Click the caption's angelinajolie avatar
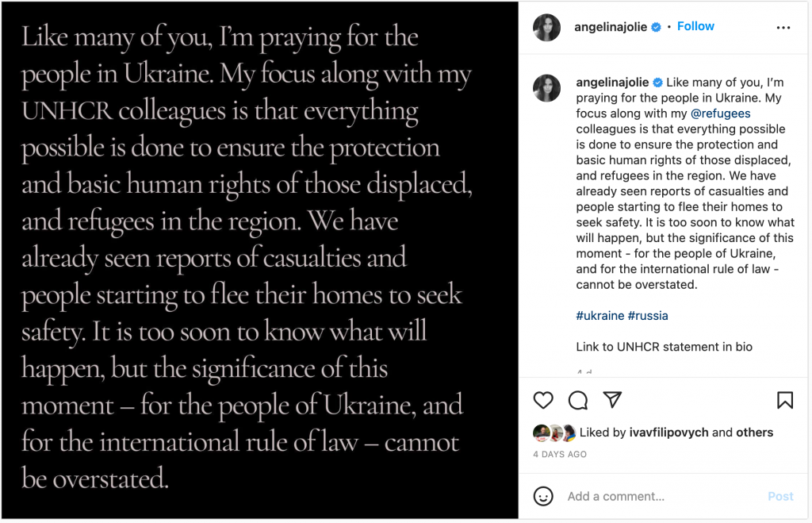 [x=548, y=88]
